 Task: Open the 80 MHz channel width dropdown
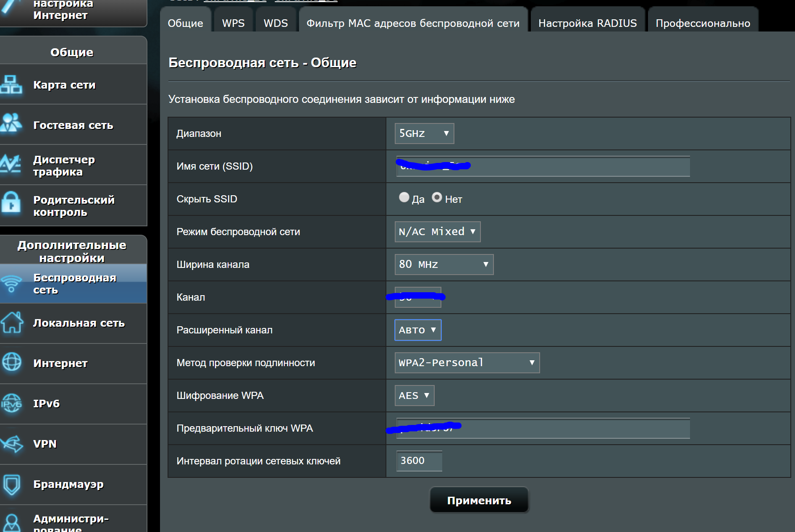[444, 265]
